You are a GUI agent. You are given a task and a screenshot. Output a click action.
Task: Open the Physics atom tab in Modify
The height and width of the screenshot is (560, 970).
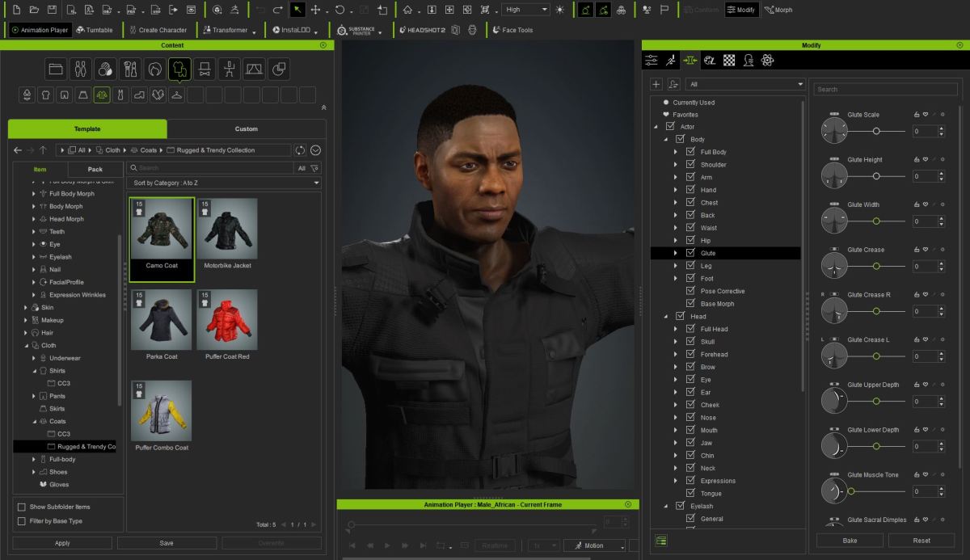[x=768, y=60]
